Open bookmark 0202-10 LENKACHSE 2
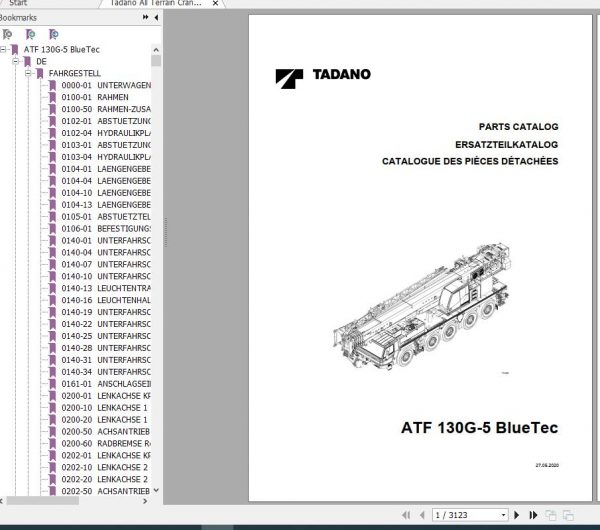The image size is (600, 530). (104, 467)
